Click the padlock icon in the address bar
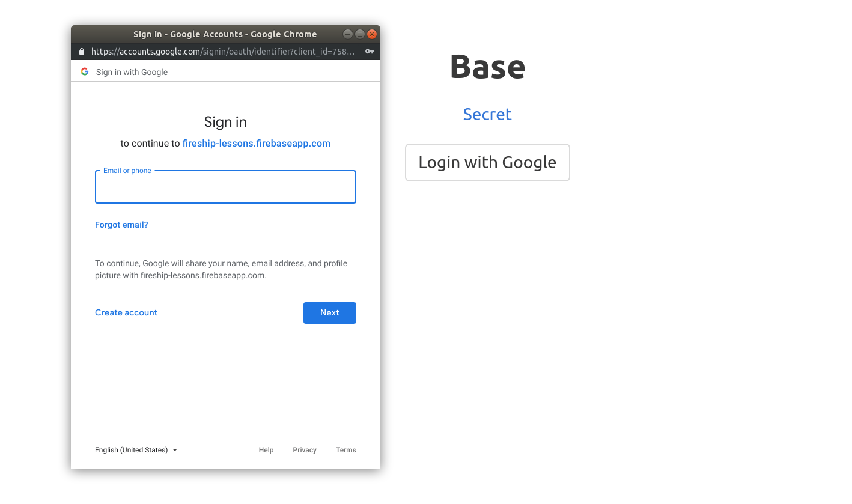The width and height of the screenshot is (852, 504). 81,52
